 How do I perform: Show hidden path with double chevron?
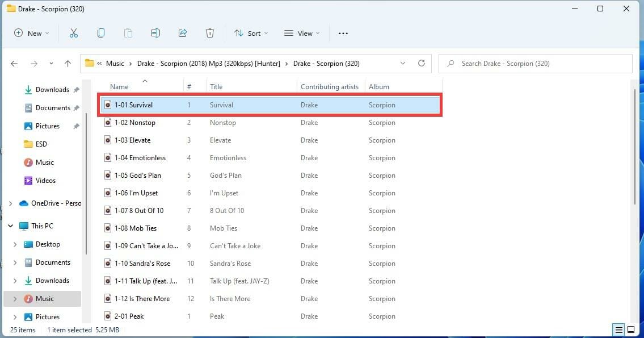coord(99,63)
